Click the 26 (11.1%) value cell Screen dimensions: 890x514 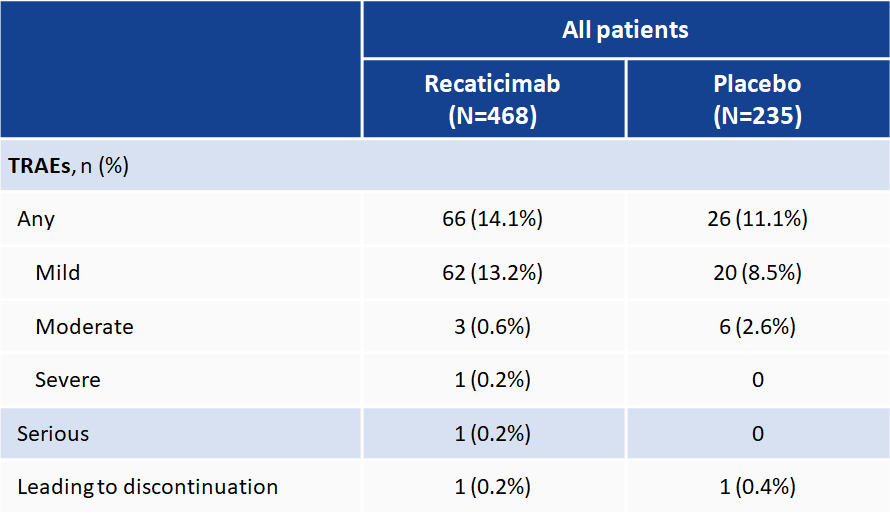(757, 219)
